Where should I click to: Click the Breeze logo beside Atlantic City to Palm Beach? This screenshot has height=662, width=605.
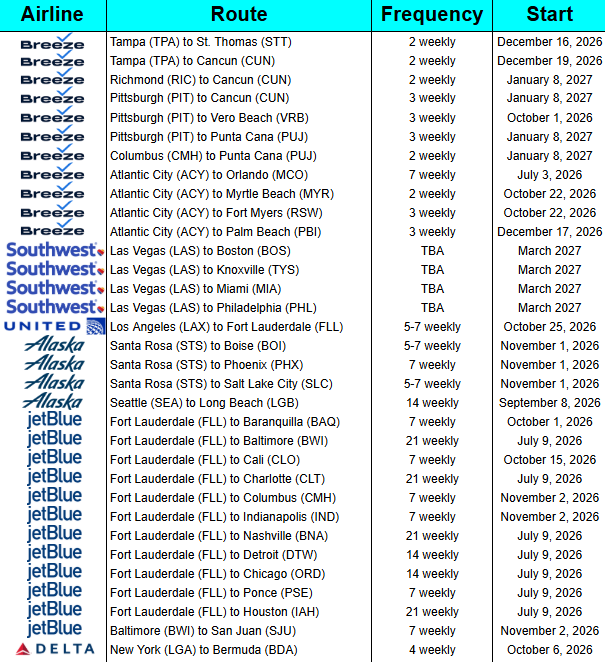coord(52,228)
